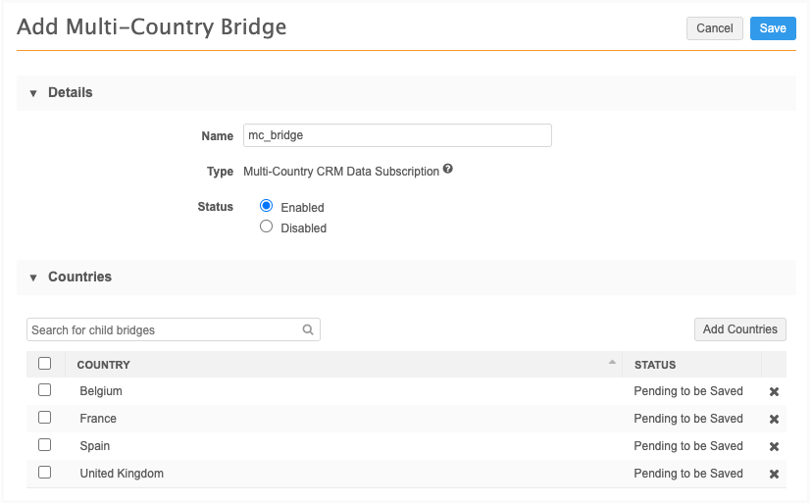This screenshot has width=812, height=504.
Task: Remove France with its X icon
Action: pyautogui.click(x=774, y=420)
